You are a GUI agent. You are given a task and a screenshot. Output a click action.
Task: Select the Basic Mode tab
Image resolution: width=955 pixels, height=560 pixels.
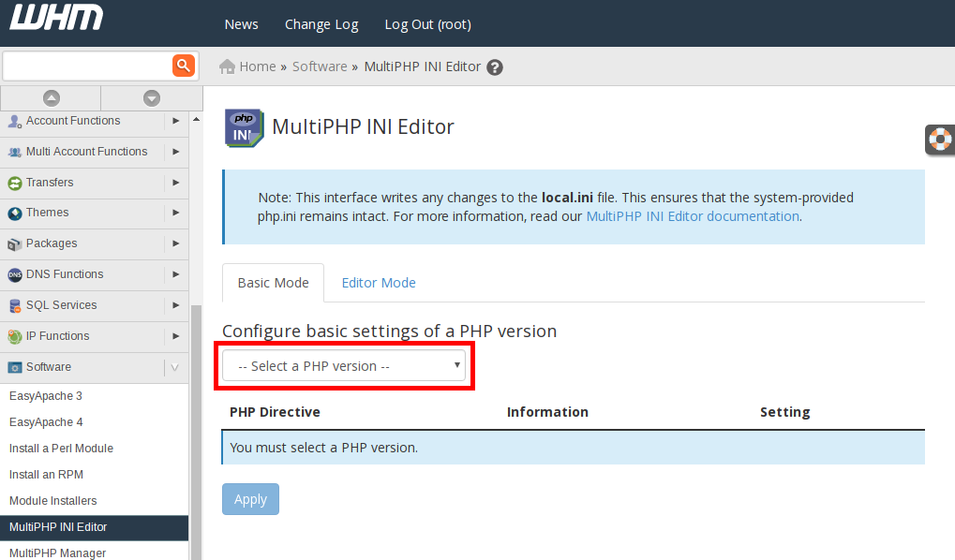coord(273,283)
